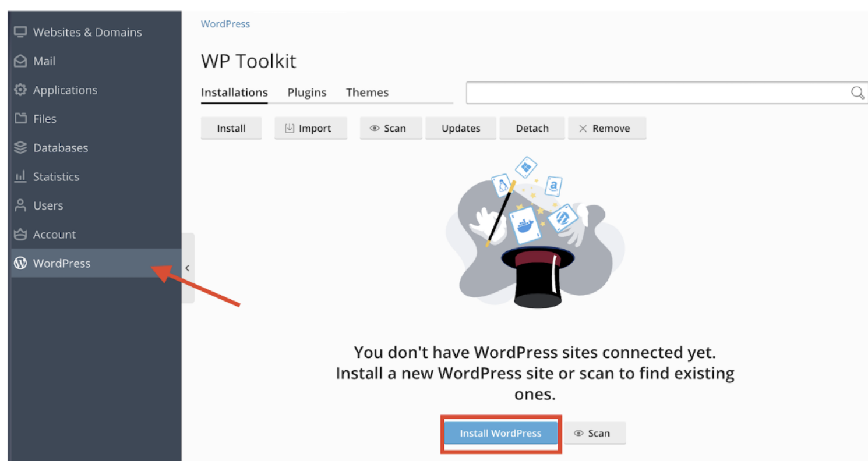Switch to the Installations tab
868x461 pixels.
pyautogui.click(x=234, y=93)
